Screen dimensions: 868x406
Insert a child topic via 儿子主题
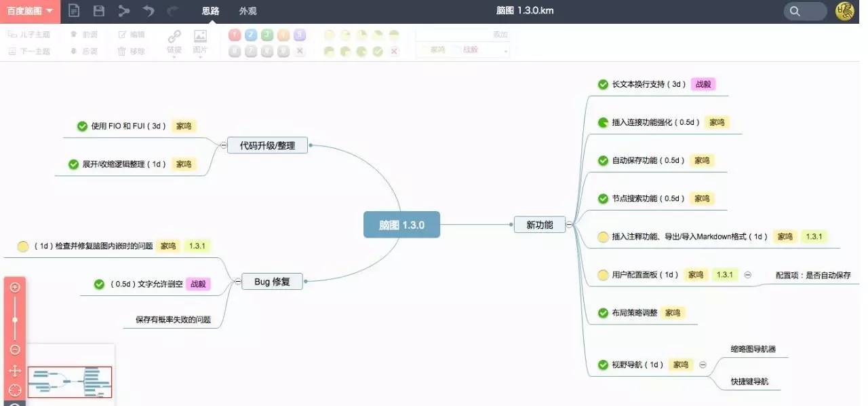coord(28,34)
